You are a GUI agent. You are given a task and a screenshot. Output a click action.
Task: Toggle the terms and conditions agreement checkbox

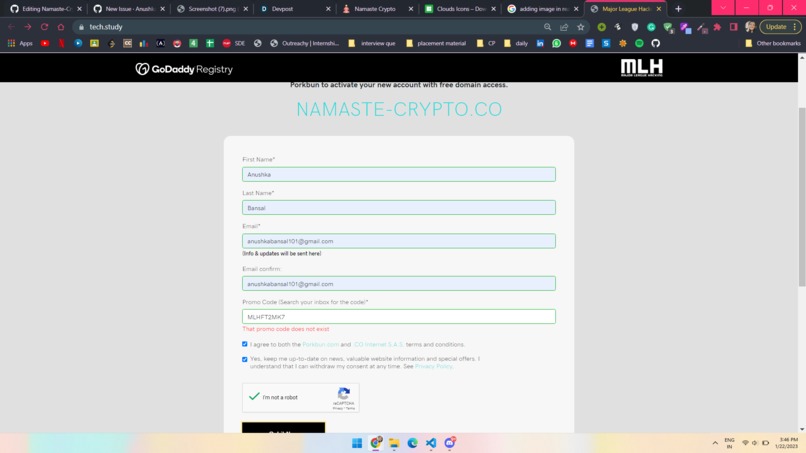pos(245,344)
